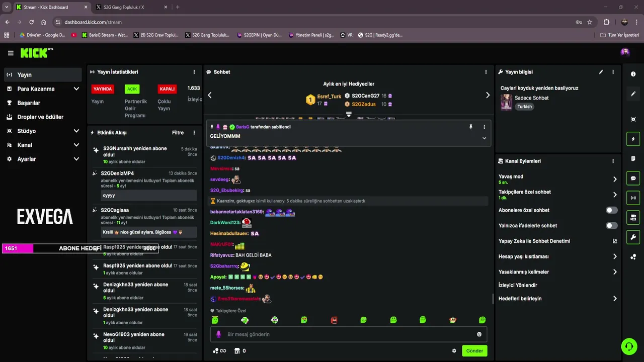Unpin the pinned message pin icon
644x362 pixels.
pos(471,127)
